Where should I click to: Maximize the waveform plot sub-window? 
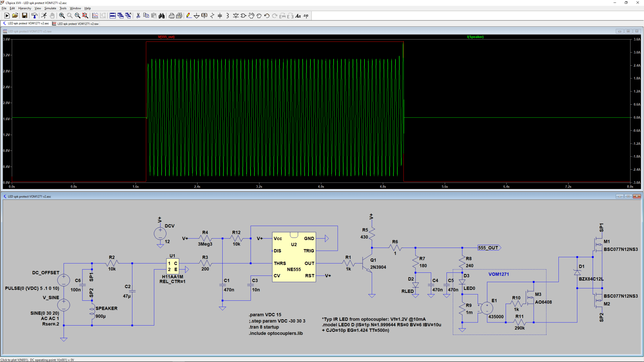click(628, 31)
